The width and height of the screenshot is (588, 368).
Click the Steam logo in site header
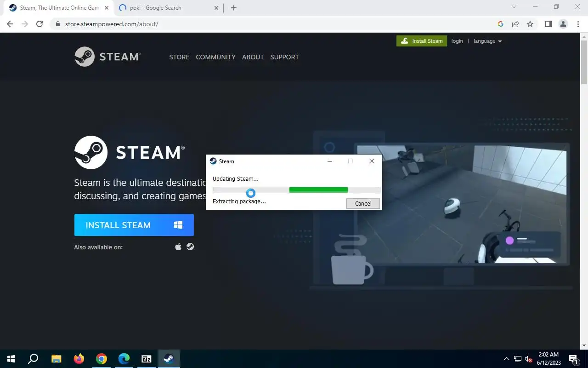pos(107,57)
